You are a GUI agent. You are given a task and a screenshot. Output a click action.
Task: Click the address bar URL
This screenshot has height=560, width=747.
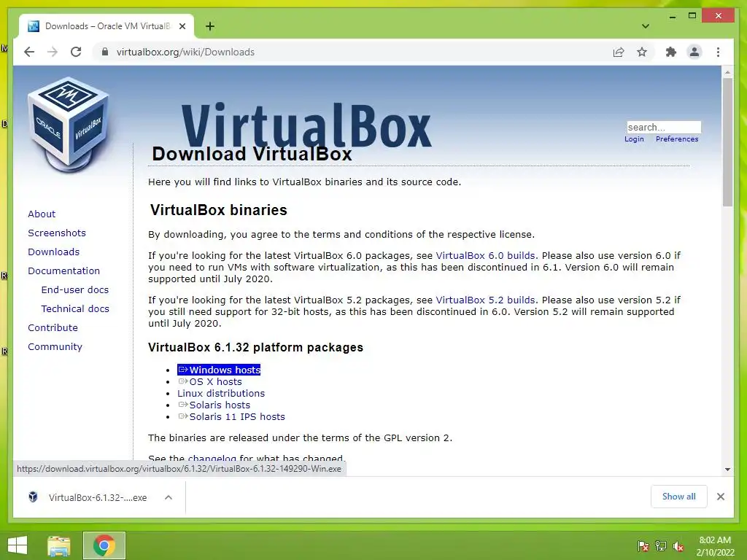click(185, 52)
